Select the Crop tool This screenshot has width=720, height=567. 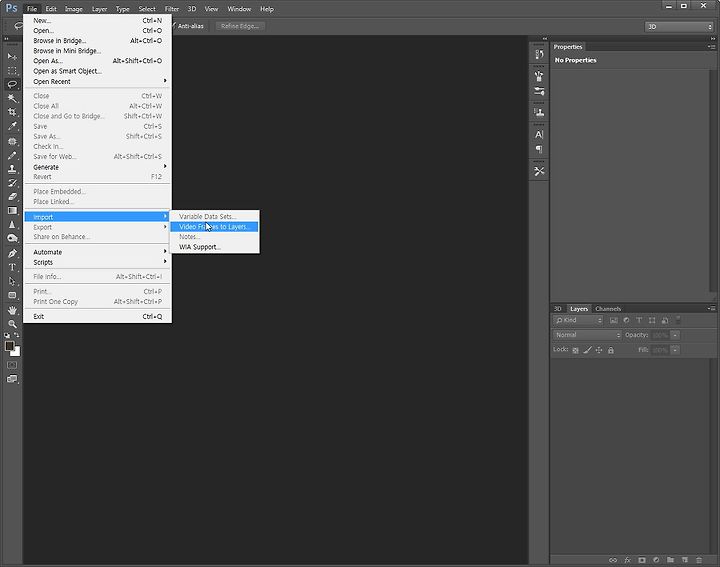12,112
